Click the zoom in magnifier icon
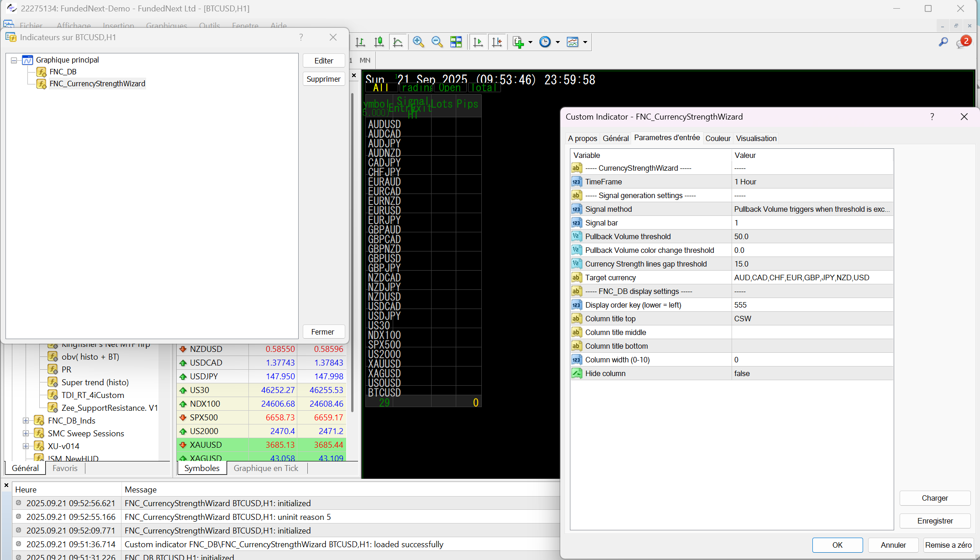Viewport: 980px width, 560px height. (x=418, y=42)
